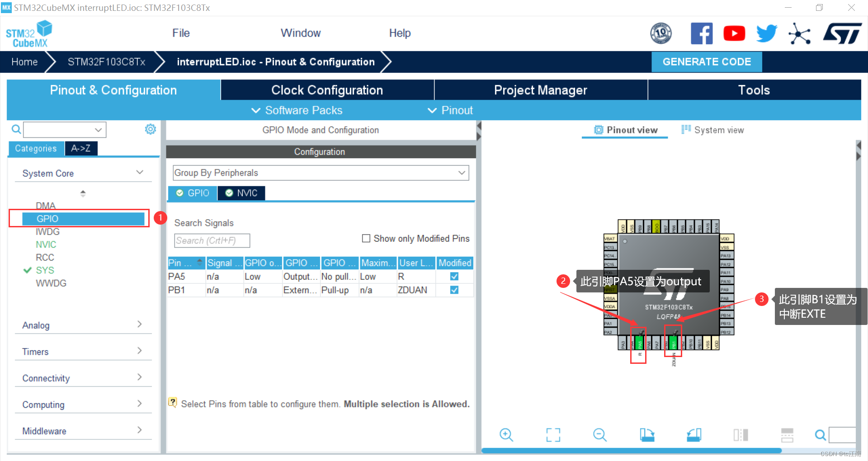Switch to Tools tab

(x=754, y=90)
